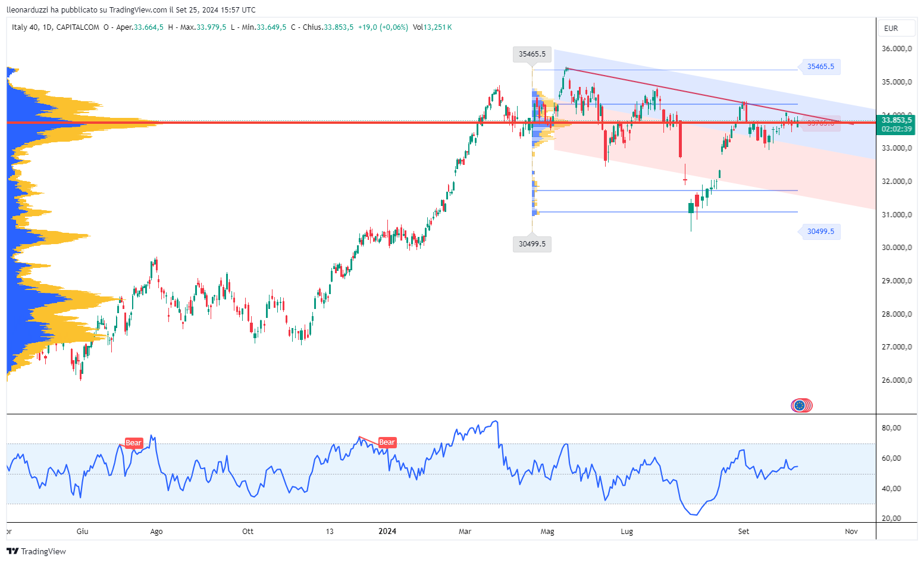Click the 60,00 RSI axis label
924x562 pixels.
[891, 458]
